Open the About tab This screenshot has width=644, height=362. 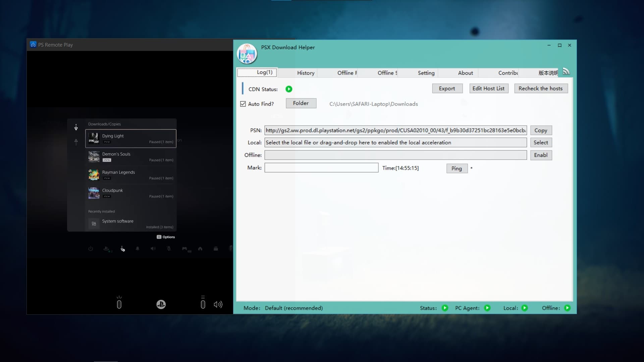point(459,73)
